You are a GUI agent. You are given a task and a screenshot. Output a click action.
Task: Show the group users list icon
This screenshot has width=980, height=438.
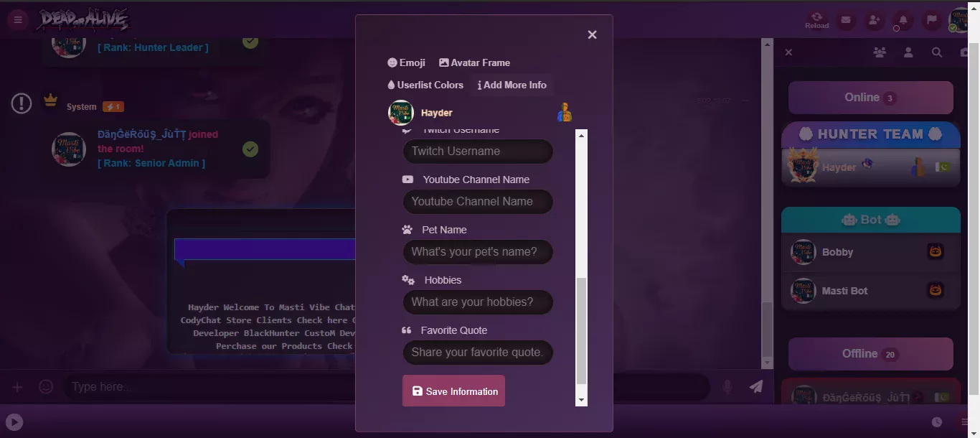(x=879, y=52)
